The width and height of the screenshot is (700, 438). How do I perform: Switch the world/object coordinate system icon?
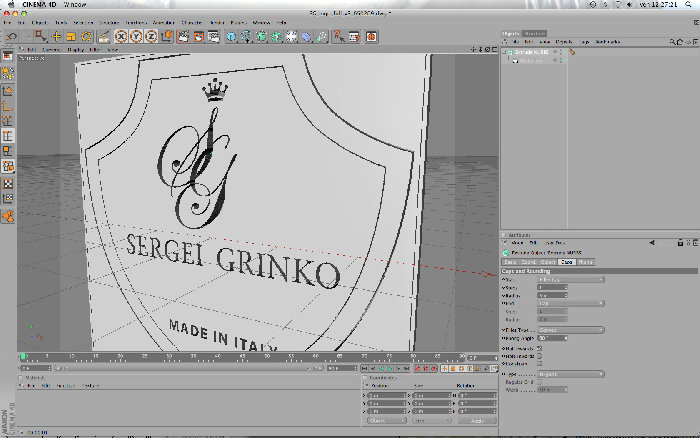click(167, 37)
